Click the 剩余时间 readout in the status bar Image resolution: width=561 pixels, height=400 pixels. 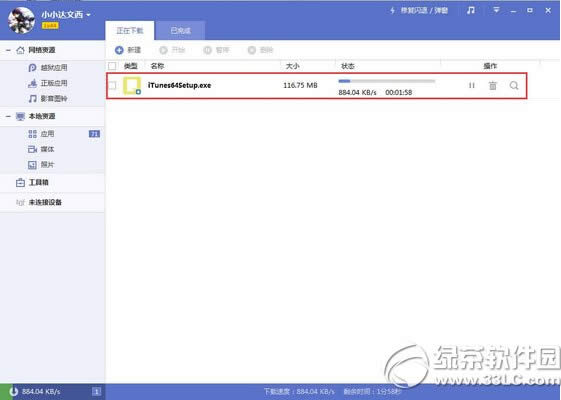373,392
